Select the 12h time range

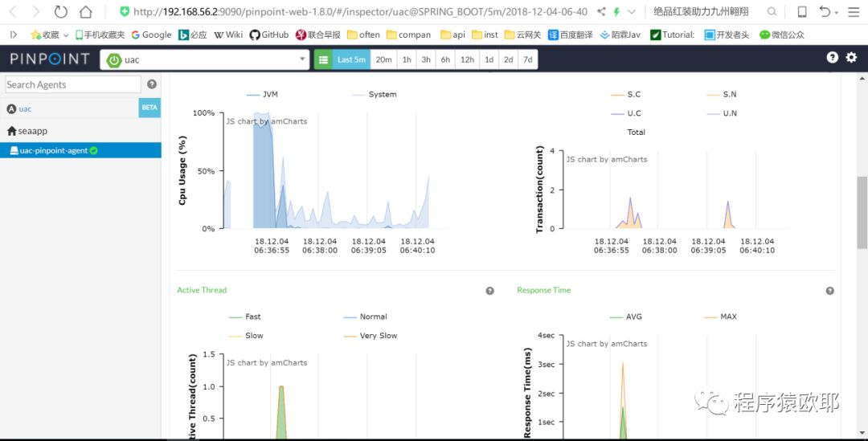pyautogui.click(x=467, y=59)
